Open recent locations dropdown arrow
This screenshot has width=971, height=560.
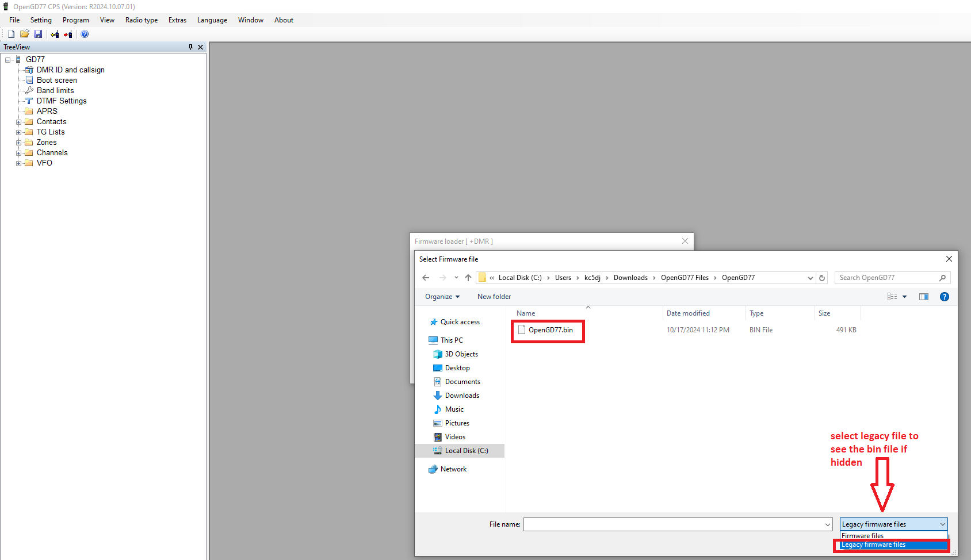[456, 278]
